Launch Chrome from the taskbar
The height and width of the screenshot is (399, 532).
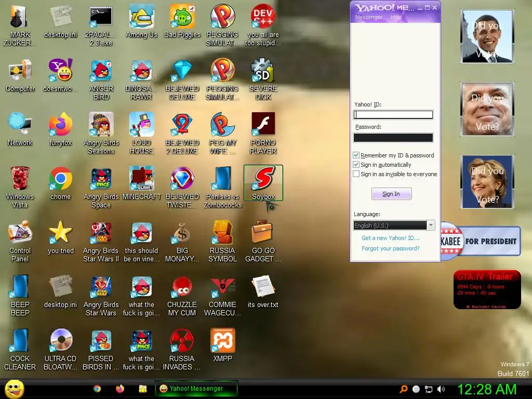(97, 389)
